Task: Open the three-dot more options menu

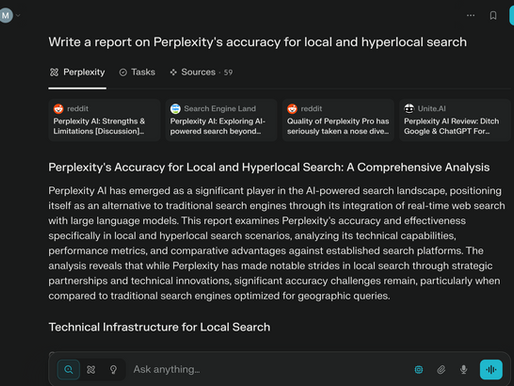Action: coord(470,15)
